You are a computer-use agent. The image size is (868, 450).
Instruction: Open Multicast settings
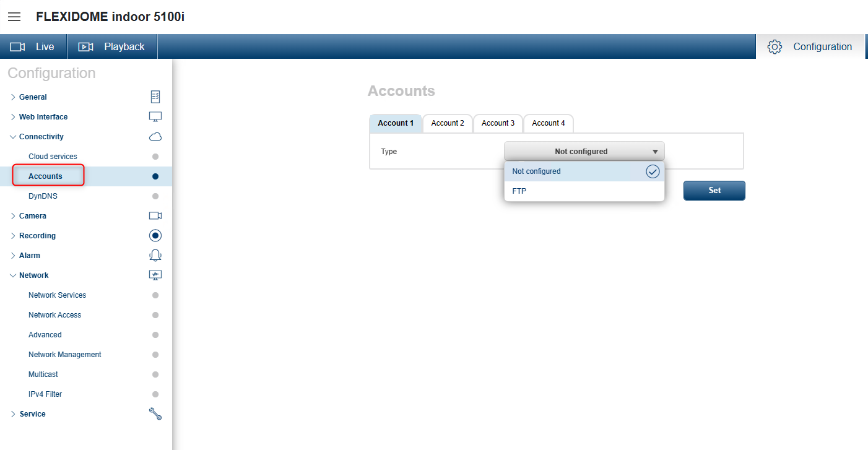point(43,374)
